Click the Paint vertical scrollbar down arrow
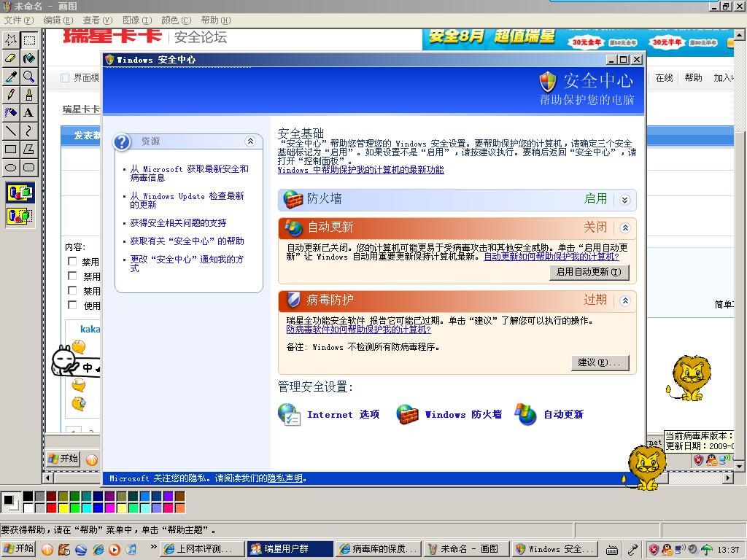 click(740, 466)
